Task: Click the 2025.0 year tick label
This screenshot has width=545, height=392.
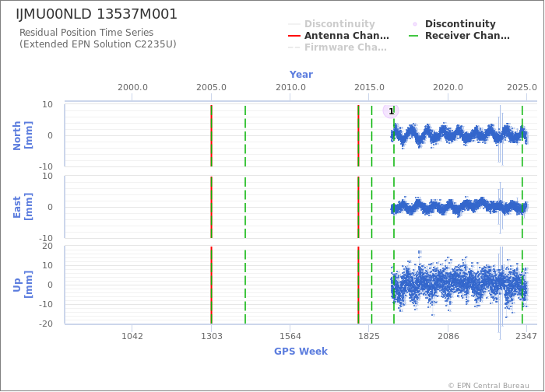Action: pos(522,87)
